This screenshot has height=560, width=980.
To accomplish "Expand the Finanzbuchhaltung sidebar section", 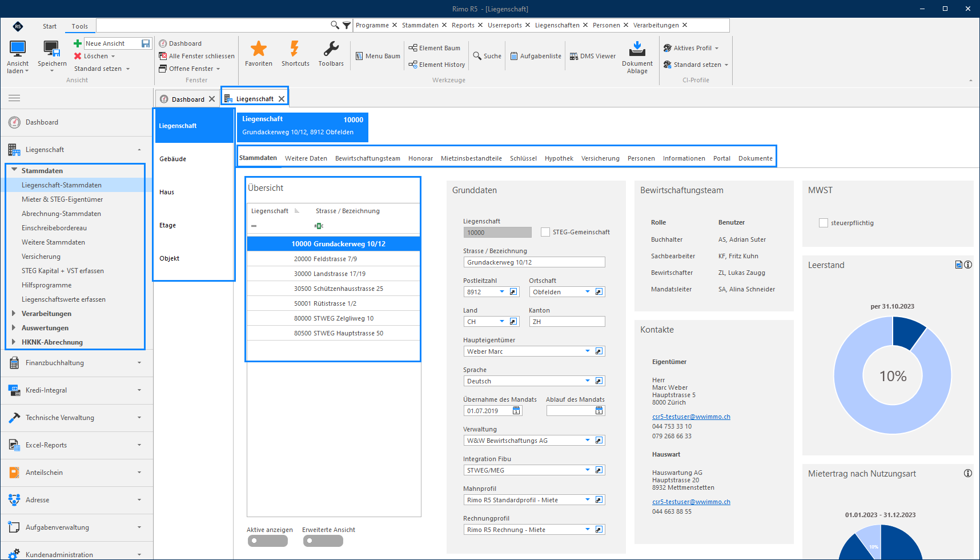I will click(77, 363).
